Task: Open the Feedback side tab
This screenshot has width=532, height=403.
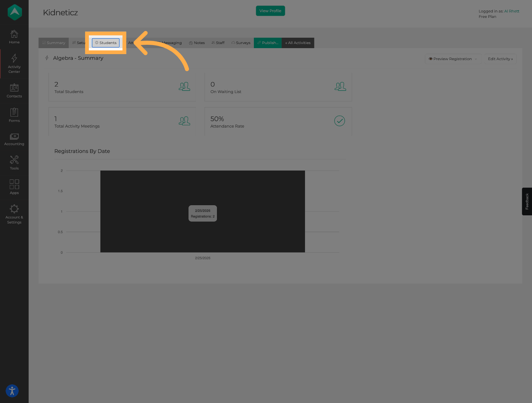Action: [x=527, y=201]
